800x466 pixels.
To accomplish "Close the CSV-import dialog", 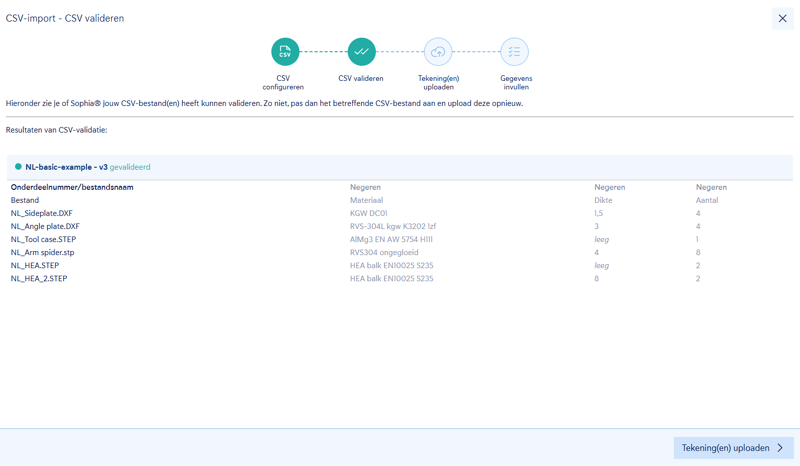I will (782, 18).
